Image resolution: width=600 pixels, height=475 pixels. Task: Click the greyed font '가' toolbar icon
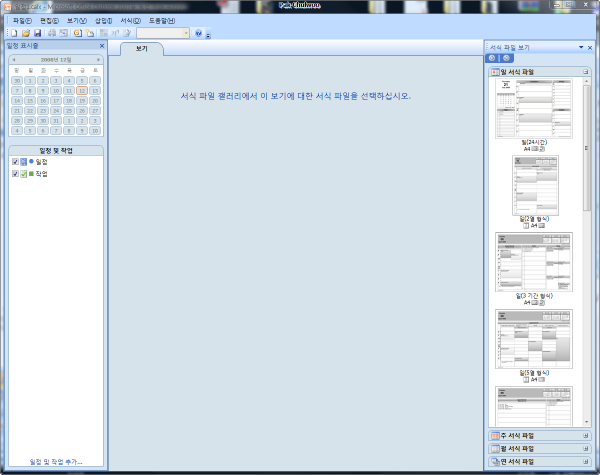click(115, 33)
